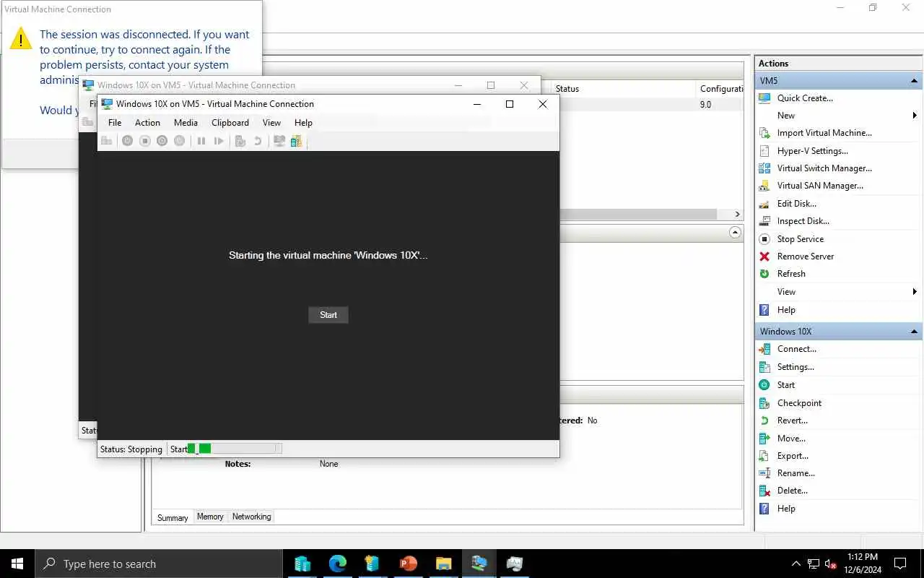
Task: Click Rename in the Actions pane
Action: click(x=796, y=473)
